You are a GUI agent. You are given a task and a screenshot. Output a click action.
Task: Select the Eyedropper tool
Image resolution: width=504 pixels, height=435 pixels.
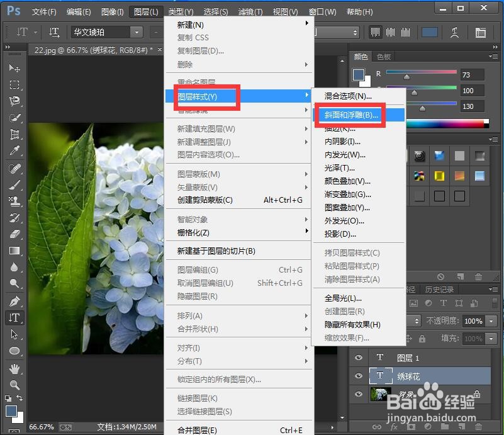click(x=14, y=150)
